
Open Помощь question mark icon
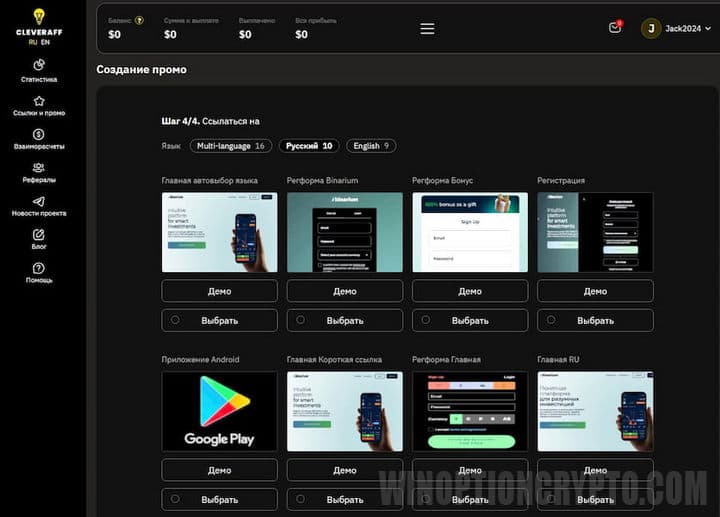[39, 268]
